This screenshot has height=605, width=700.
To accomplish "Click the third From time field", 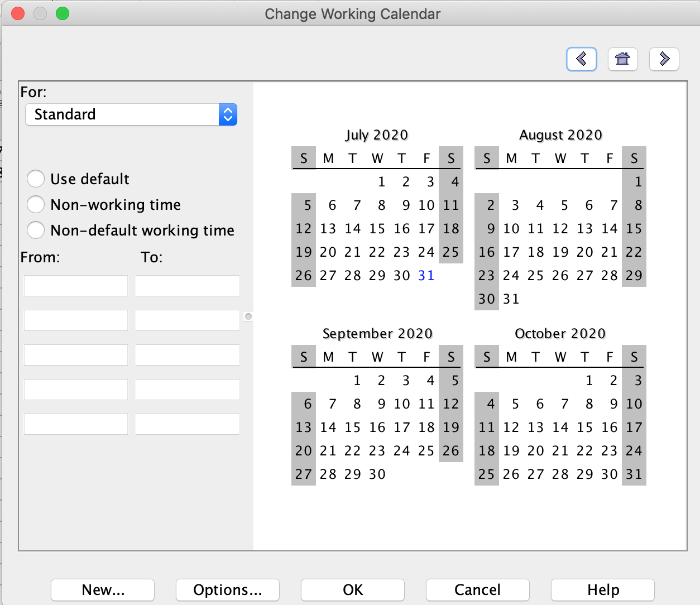I will pos(76,355).
